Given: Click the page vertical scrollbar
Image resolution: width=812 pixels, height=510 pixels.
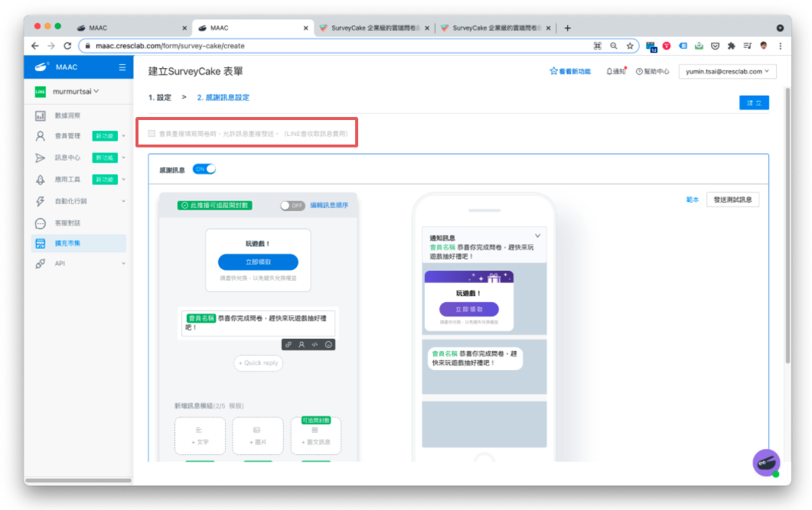Looking at the screenshot, I should coord(788,226).
